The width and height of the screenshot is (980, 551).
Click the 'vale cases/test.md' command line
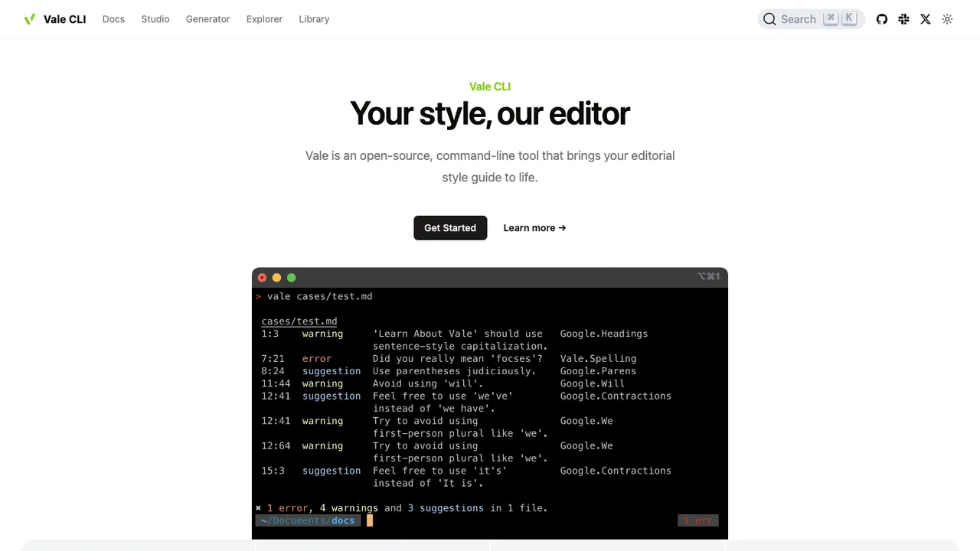[320, 296]
